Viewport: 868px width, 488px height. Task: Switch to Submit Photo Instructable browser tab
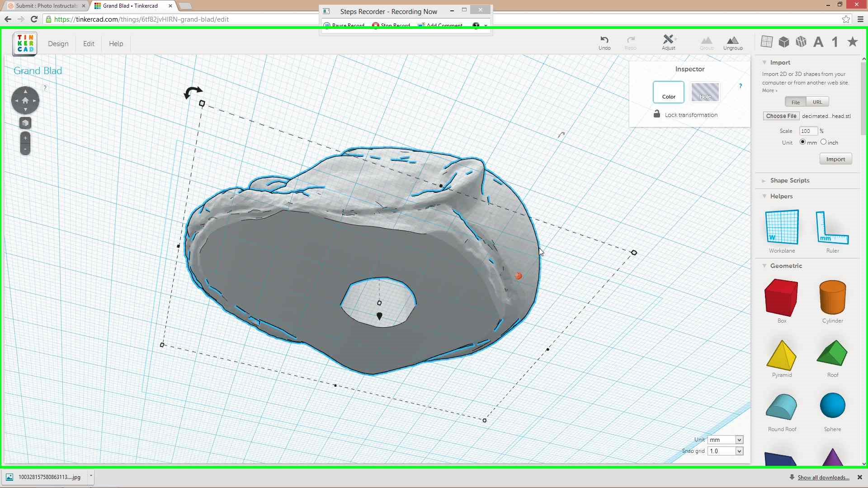point(47,6)
